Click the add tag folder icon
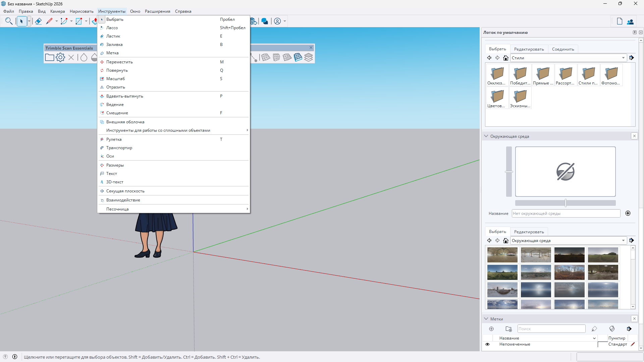 (508, 329)
